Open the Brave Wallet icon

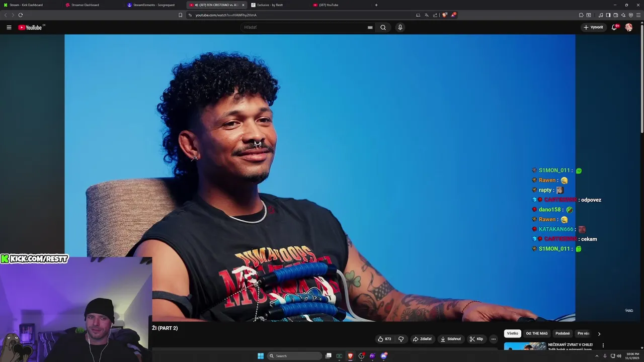coord(616,15)
